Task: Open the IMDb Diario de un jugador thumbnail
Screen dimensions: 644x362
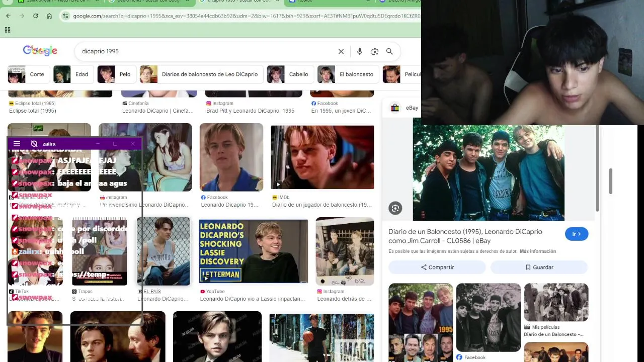Action: 323,157
